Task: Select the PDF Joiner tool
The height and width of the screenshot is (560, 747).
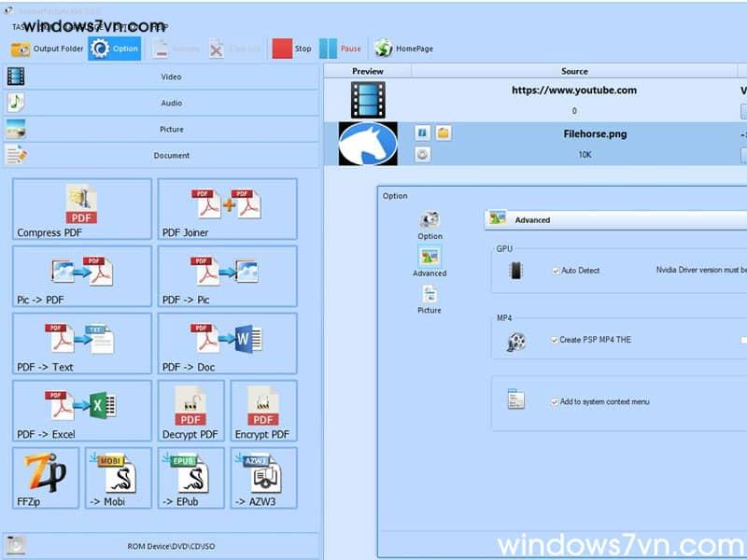Action: [x=228, y=209]
